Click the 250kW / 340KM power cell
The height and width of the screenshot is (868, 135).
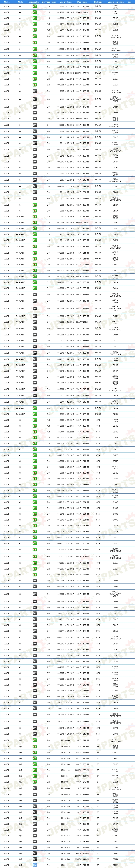click(82, 859)
